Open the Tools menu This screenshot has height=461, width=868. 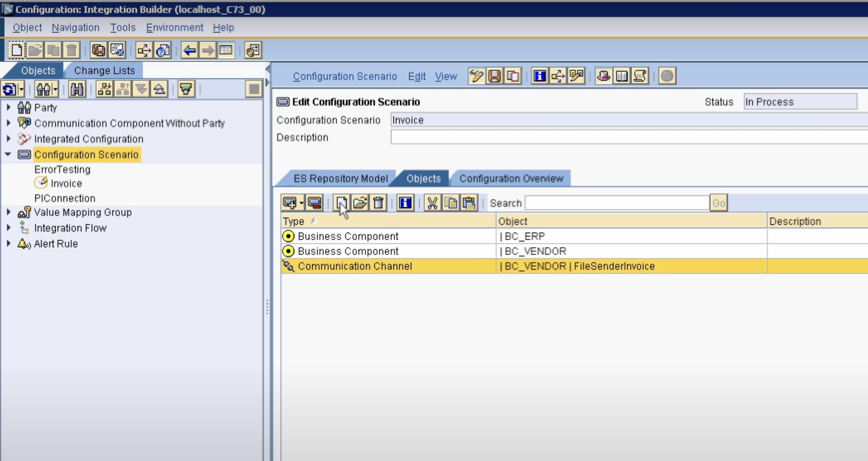tap(123, 27)
